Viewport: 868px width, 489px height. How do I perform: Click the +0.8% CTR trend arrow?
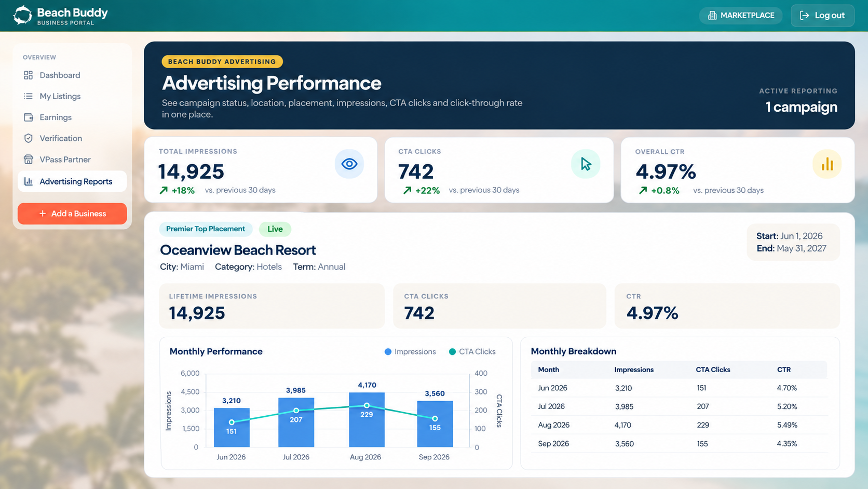643,190
